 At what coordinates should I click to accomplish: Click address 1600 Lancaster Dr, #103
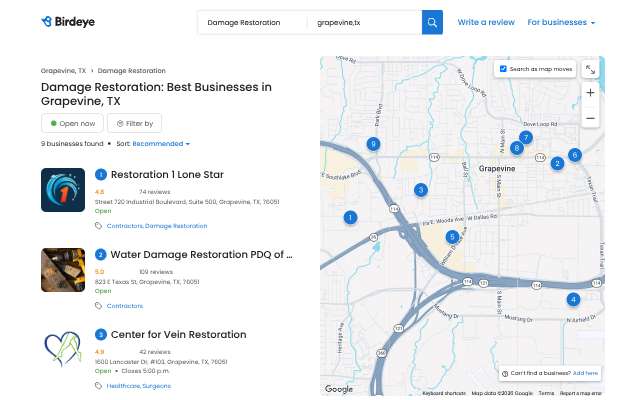click(161, 362)
